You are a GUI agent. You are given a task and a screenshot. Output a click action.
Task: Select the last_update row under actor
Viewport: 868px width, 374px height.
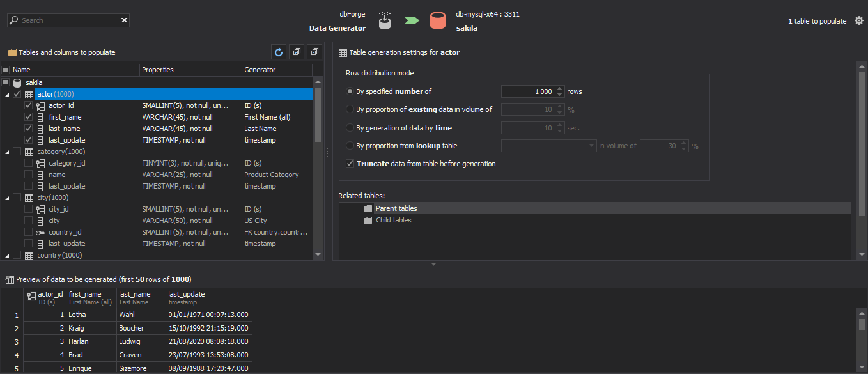point(157,140)
